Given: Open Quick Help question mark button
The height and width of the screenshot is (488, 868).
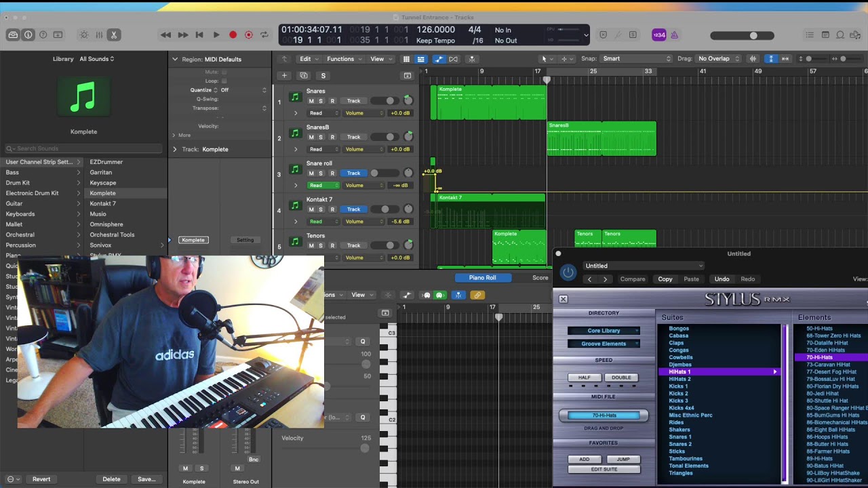Looking at the screenshot, I should (x=43, y=35).
